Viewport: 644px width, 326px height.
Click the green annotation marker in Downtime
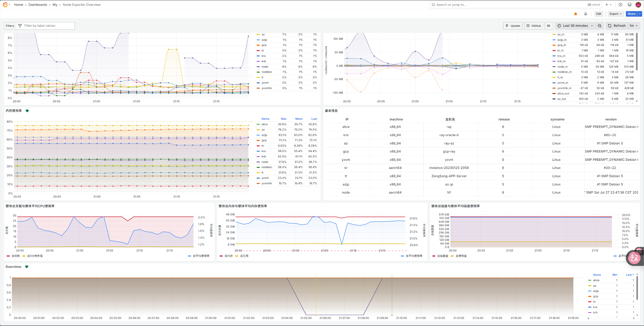tap(392, 315)
